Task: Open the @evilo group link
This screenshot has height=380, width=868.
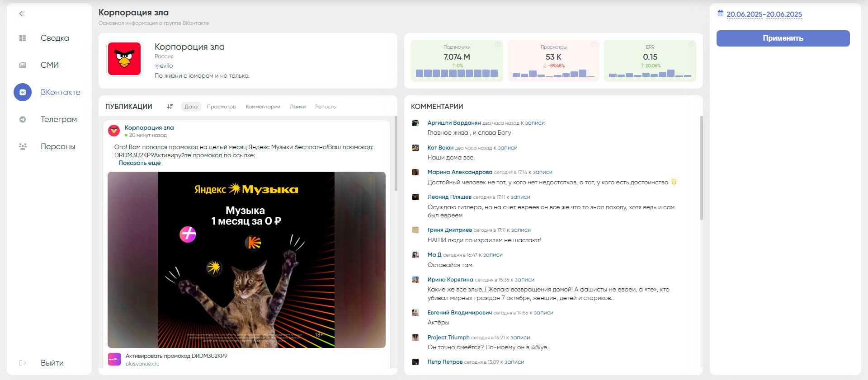Action: click(164, 66)
